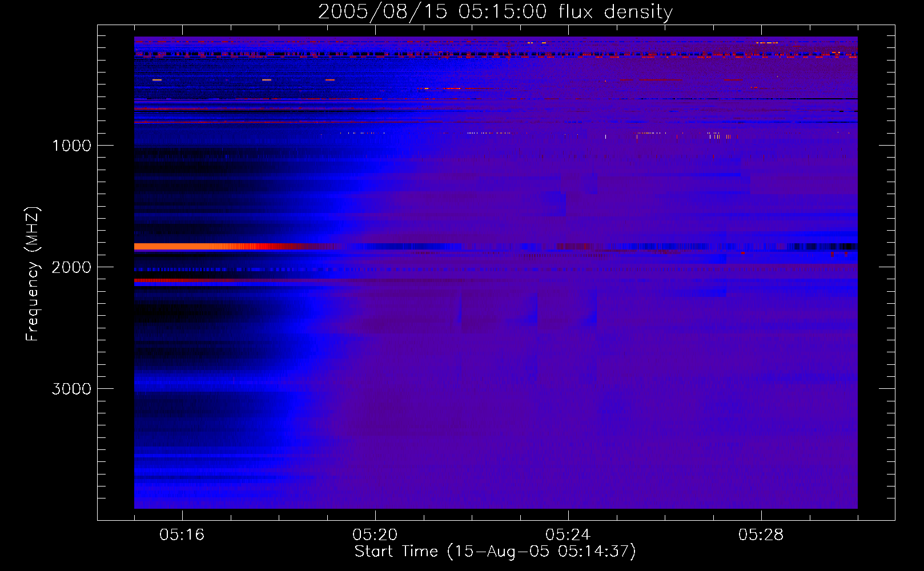Click the red emission band just below 2000 MHz

pos(188,281)
